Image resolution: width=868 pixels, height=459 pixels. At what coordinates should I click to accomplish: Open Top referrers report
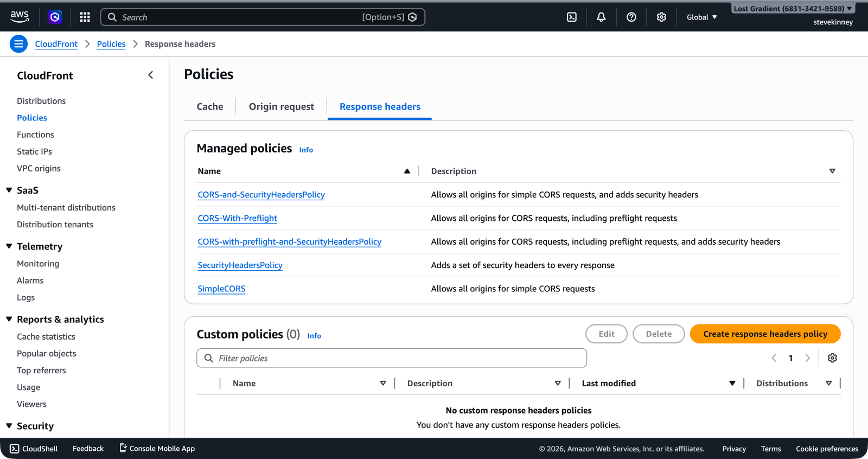(41, 371)
